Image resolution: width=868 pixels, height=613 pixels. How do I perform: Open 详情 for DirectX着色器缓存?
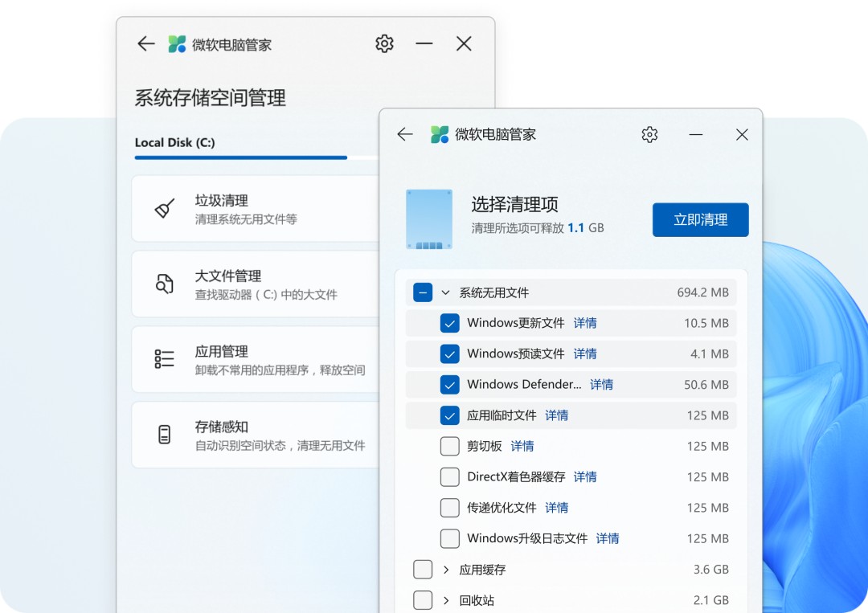pyautogui.click(x=585, y=477)
